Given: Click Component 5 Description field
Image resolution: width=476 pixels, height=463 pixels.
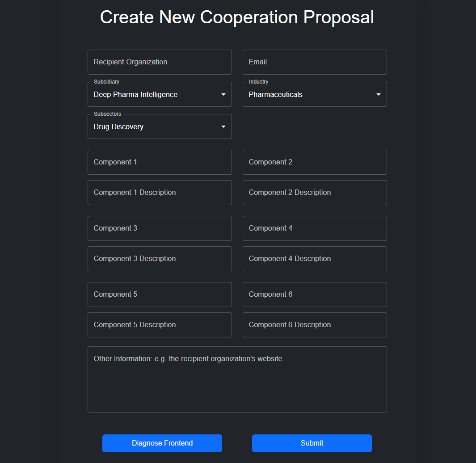Looking at the screenshot, I should (x=160, y=325).
